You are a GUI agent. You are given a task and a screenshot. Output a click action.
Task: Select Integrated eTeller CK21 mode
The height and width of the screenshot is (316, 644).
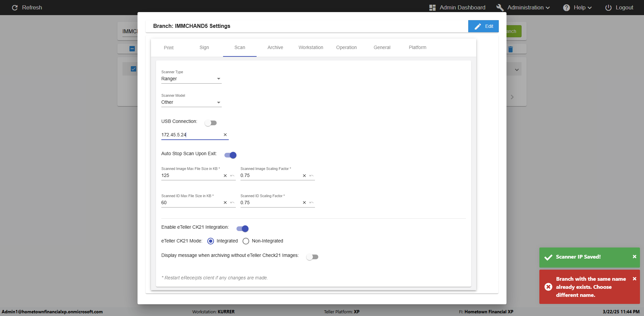coord(211,241)
